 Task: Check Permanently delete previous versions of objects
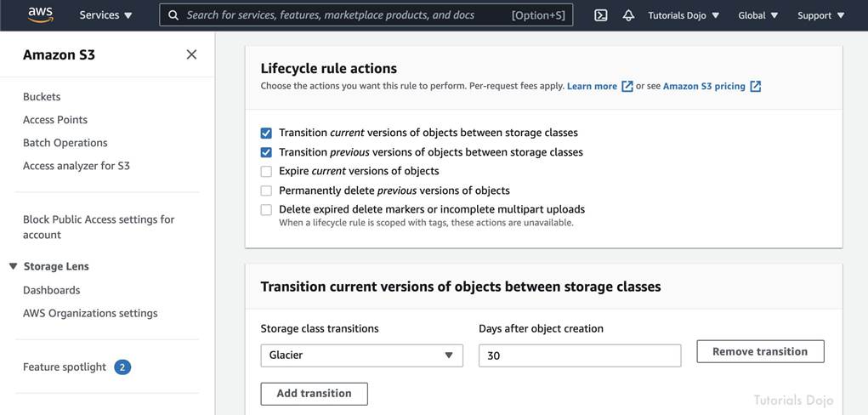(266, 190)
